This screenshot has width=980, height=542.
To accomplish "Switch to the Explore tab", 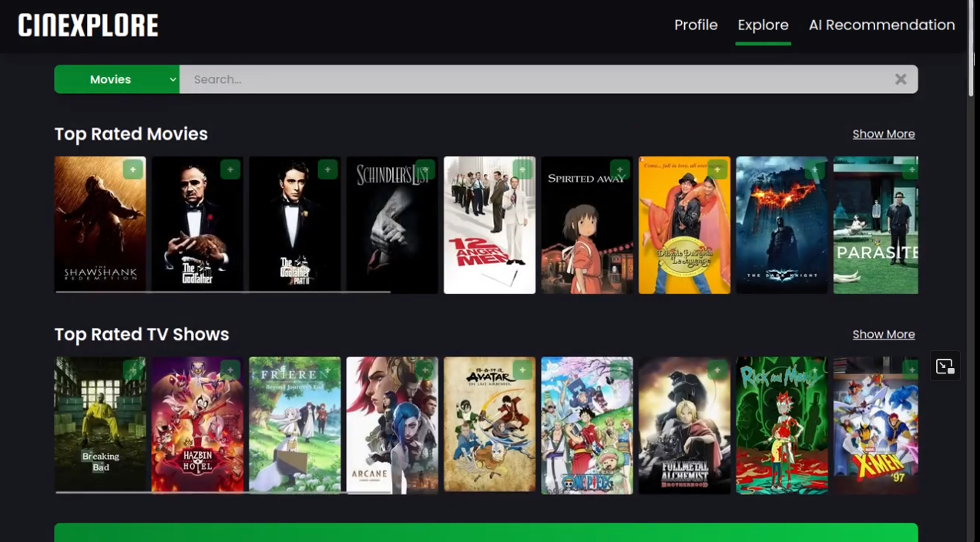I will point(763,25).
